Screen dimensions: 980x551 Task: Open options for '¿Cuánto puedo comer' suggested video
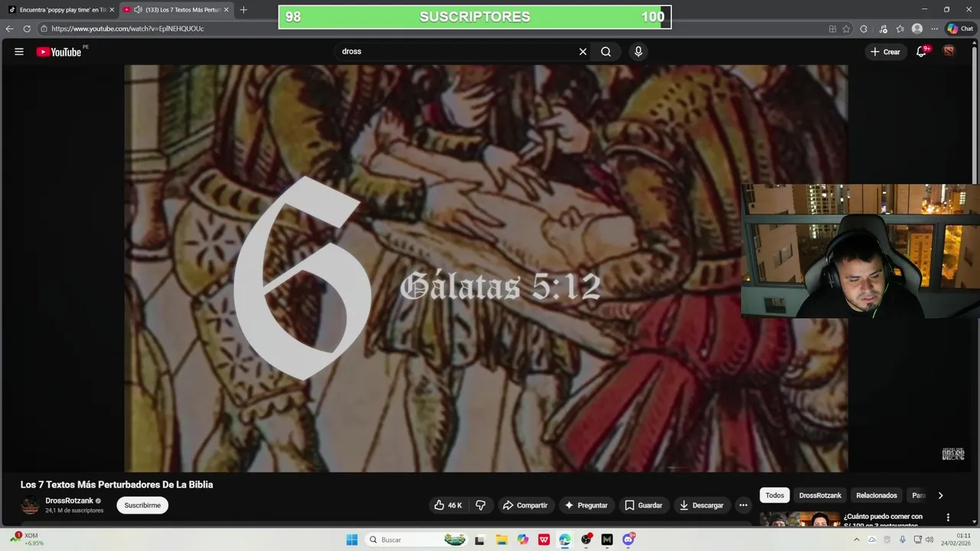coord(948,517)
